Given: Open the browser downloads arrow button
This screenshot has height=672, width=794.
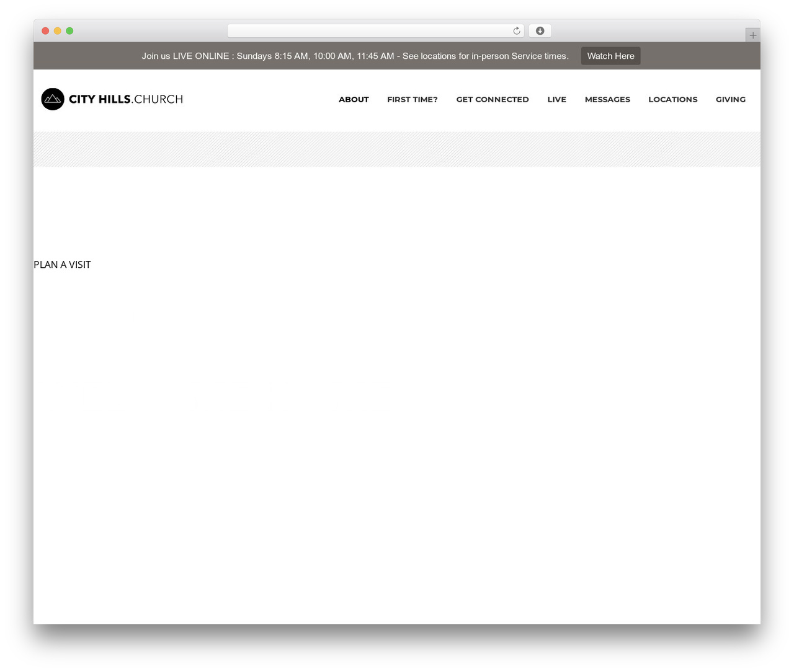Looking at the screenshot, I should pyautogui.click(x=540, y=31).
